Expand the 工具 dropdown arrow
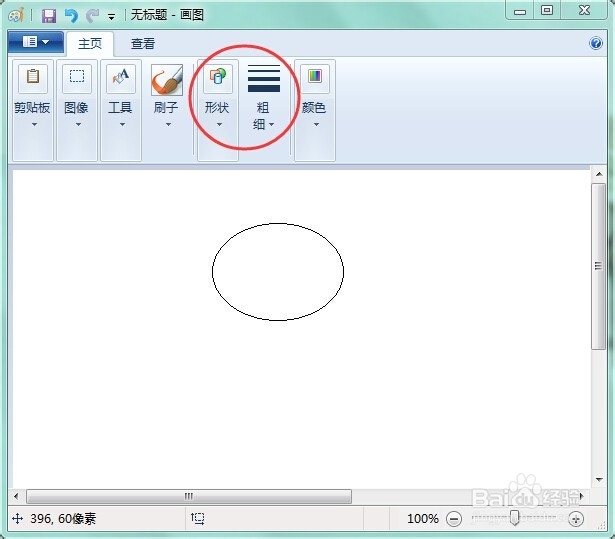The width and height of the screenshot is (615, 539). (x=122, y=124)
